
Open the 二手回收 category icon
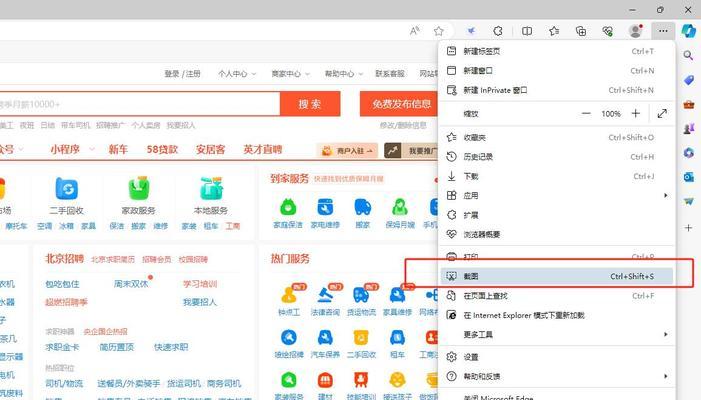(x=67, y=189)
